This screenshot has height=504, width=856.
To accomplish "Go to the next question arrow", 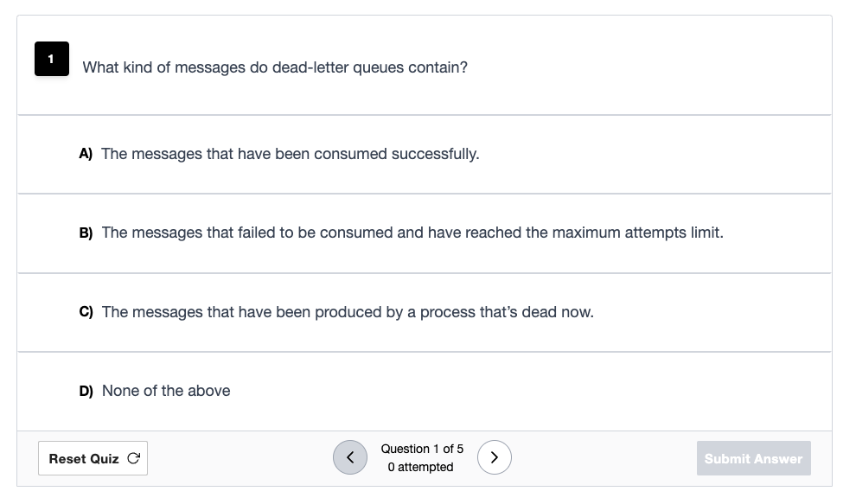I will click(x=494, y=457).
